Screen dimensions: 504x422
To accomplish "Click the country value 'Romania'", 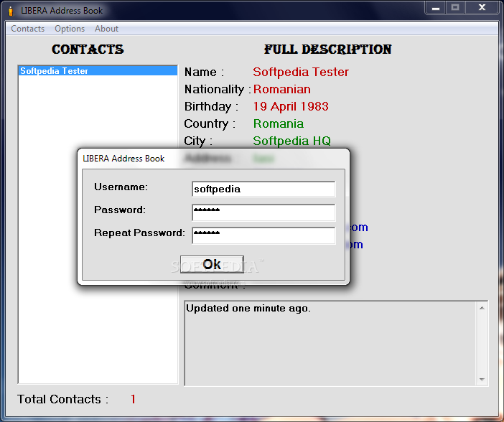I will click(x=279, y=123).
